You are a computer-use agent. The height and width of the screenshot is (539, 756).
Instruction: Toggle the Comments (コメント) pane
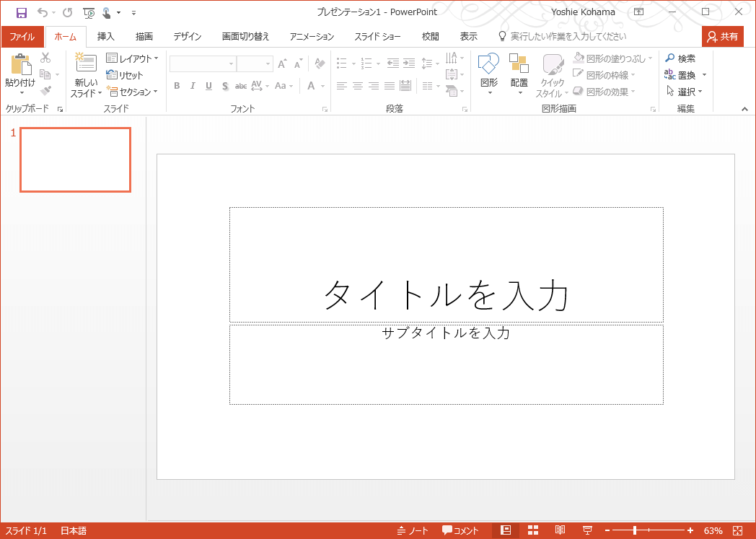pos(460,530)
